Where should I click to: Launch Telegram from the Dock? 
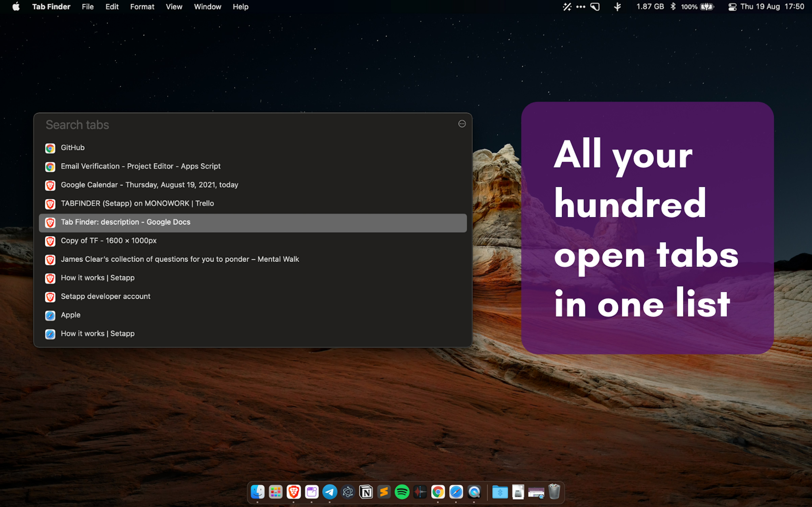pyautogui.click(x=330, y=492)
